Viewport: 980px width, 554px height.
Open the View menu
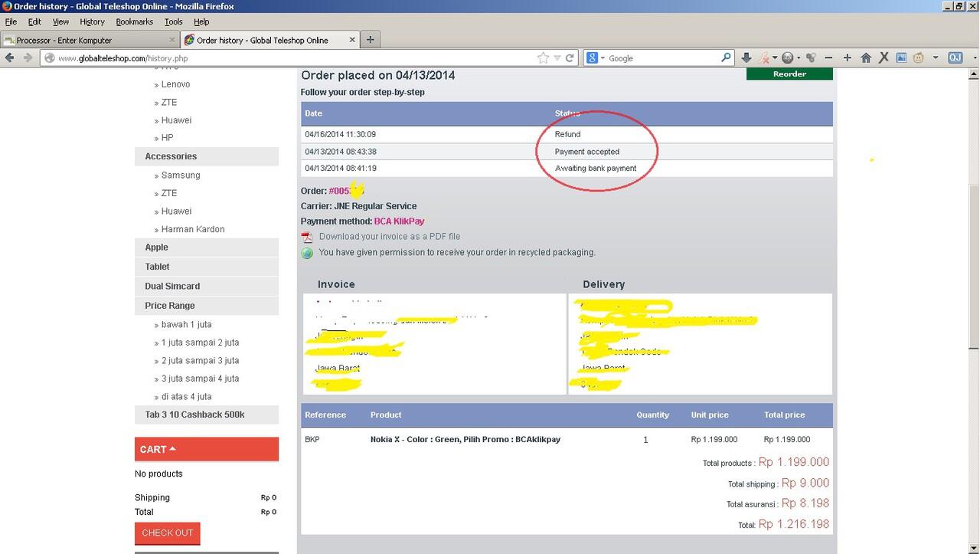[x=60, y=21]
